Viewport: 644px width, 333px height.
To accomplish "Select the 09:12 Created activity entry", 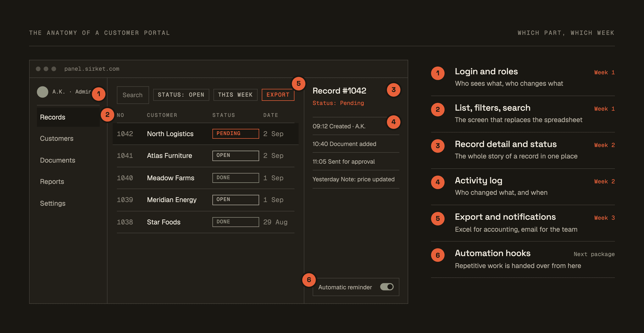I will point(356,126).
